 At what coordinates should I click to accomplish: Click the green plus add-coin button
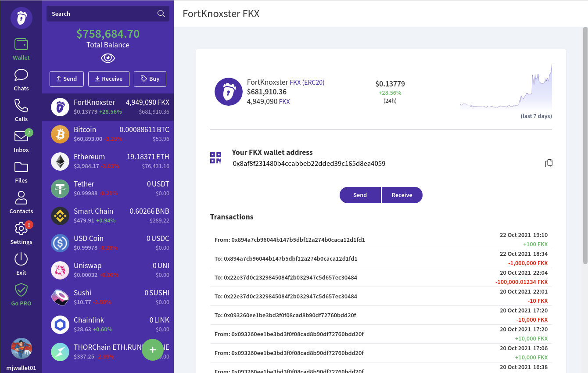click(153, 350)
